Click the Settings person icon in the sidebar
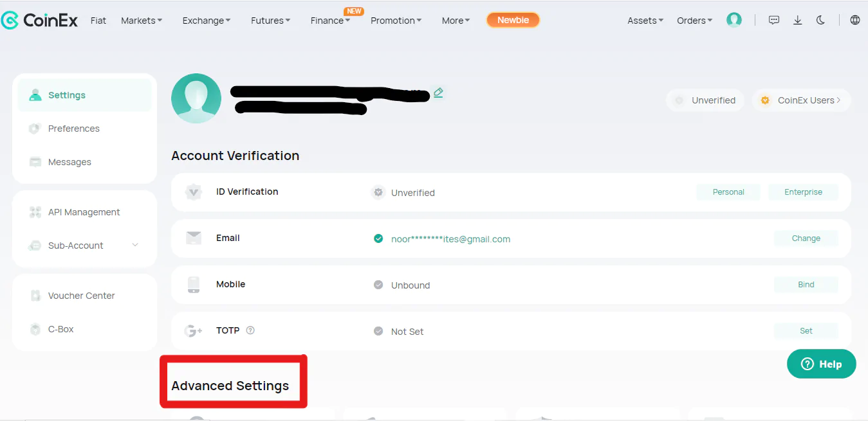Screen dimensions: 868x421 pos(35,95)
